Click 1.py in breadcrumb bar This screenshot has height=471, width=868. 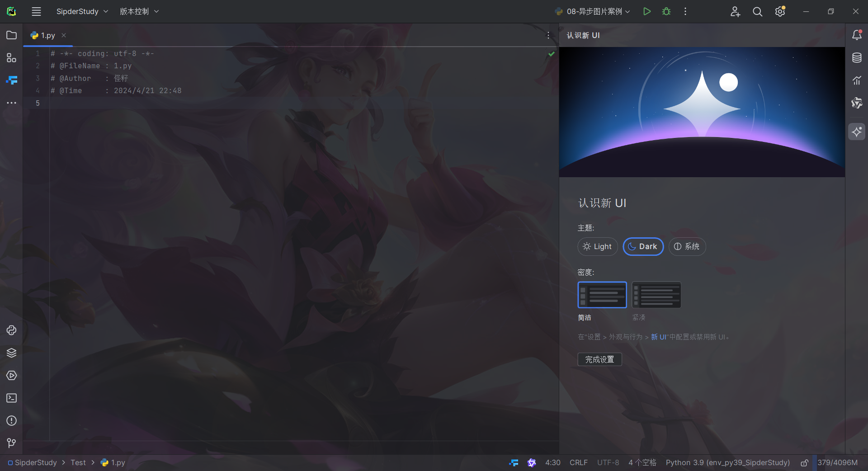tap(113, 462)
